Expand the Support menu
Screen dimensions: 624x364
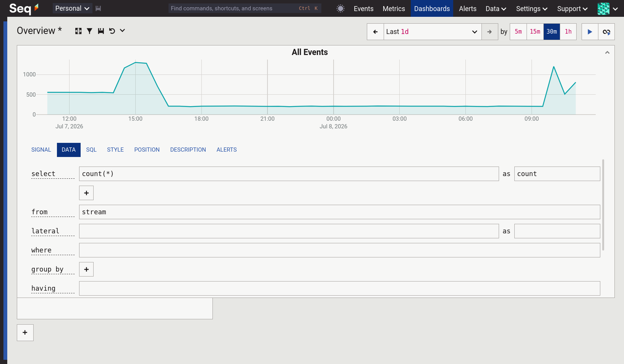coord(572,8)
